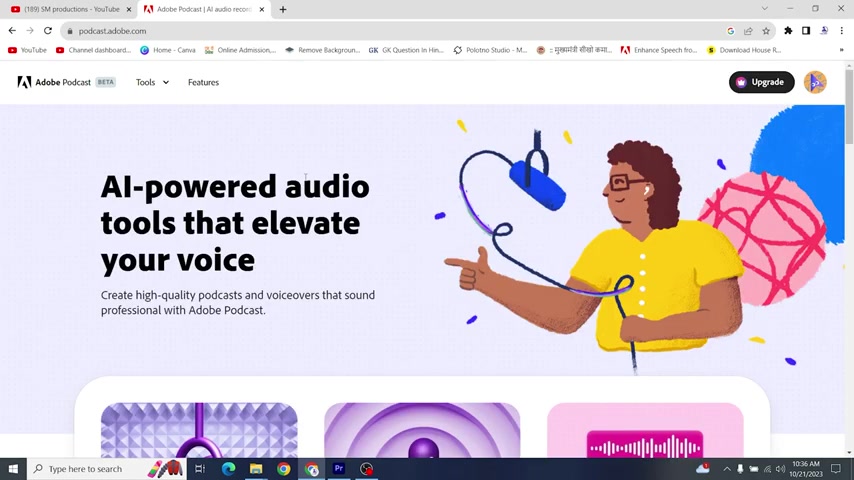This screenshot has width=854, height=480.
Task: Open the clock and date flyout
Action: point(806,469)
